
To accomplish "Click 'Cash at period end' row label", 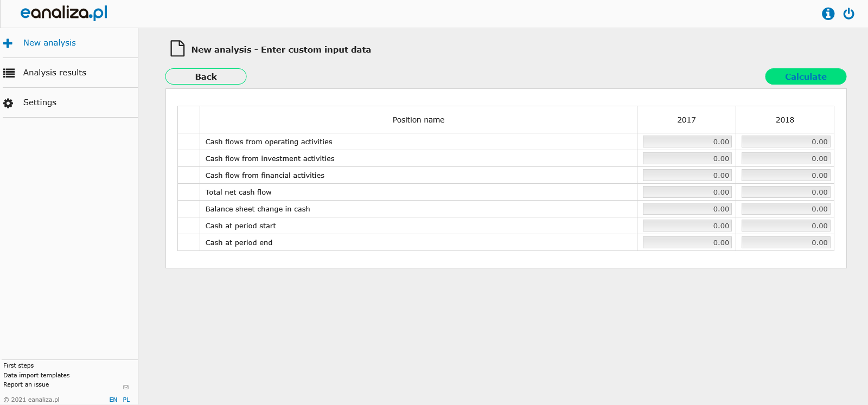I will pyautogui.click(x=239, y=242).
